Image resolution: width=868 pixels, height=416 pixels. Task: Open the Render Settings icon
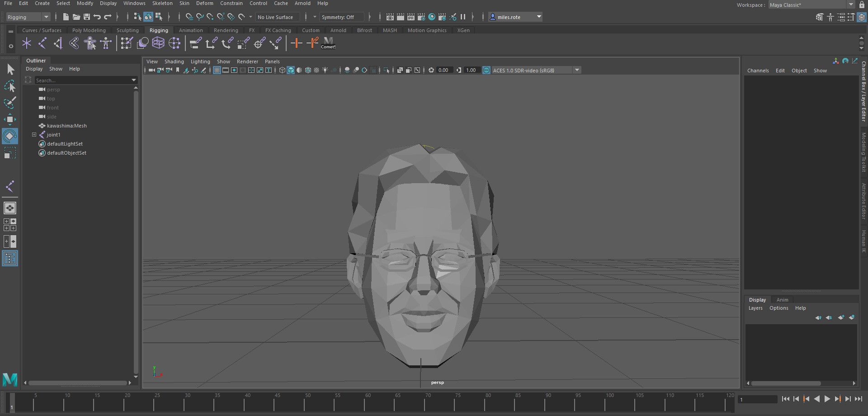pyautogui.click(x=421, y=17)
